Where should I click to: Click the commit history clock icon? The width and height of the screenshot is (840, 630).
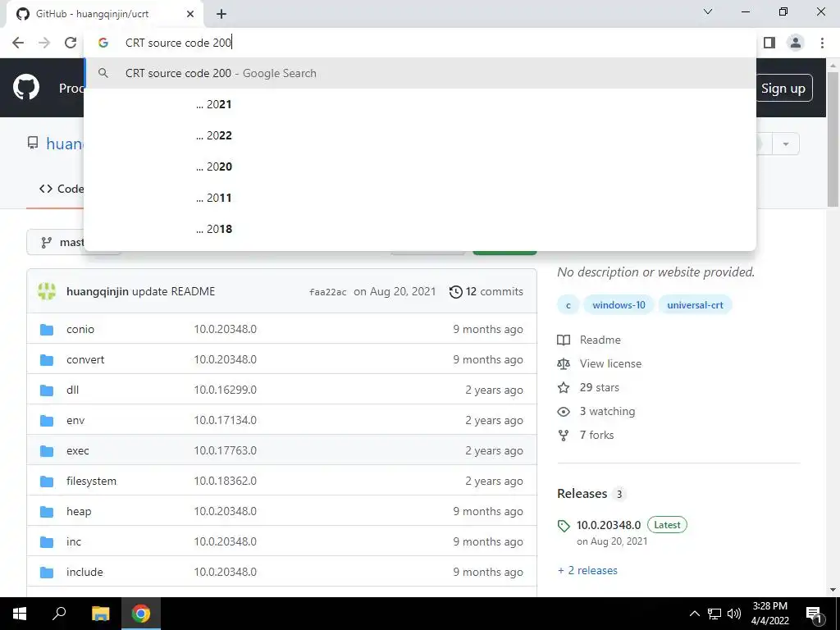tap(455, 292)
